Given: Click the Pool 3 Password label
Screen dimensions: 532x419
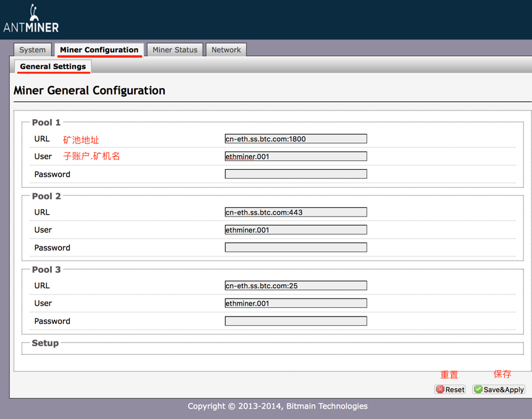Looking at the screenshot, I should coord(52,322).
